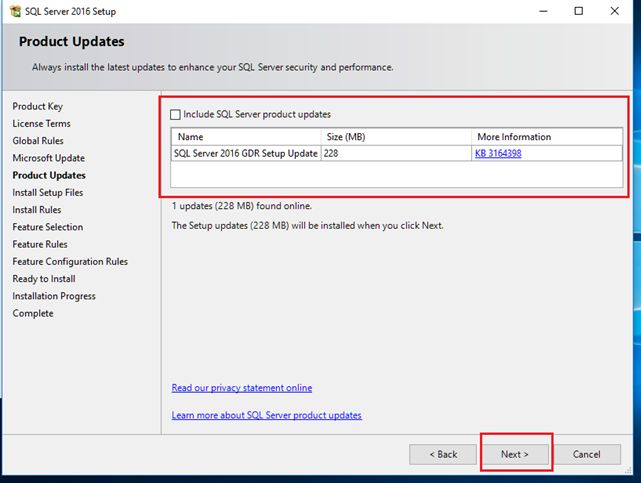641x483 pixels.
Task: Select the Microsoft Update step
Action: coord(48,158)
